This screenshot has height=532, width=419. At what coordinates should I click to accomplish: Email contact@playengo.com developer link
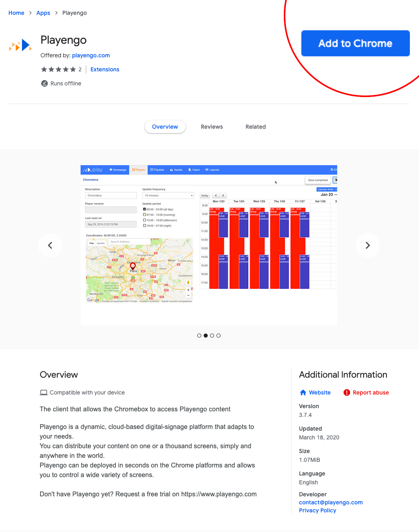(331, 502)
